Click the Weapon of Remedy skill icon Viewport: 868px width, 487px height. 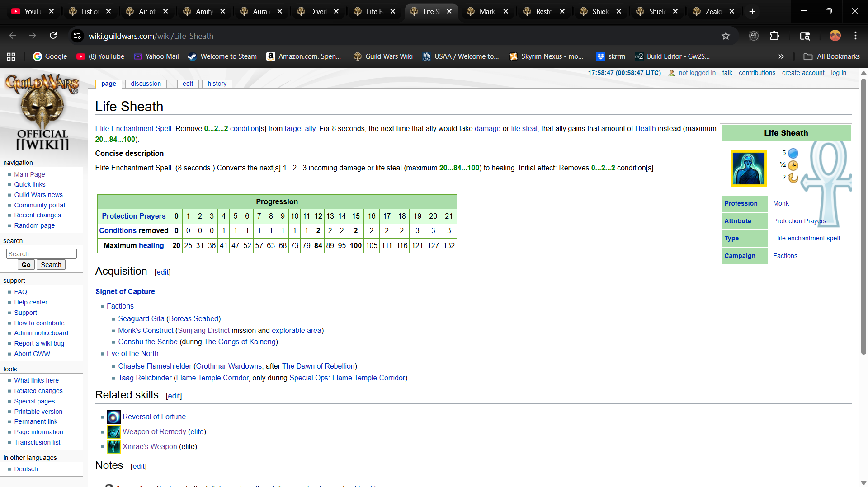click(x=113, y=431)
